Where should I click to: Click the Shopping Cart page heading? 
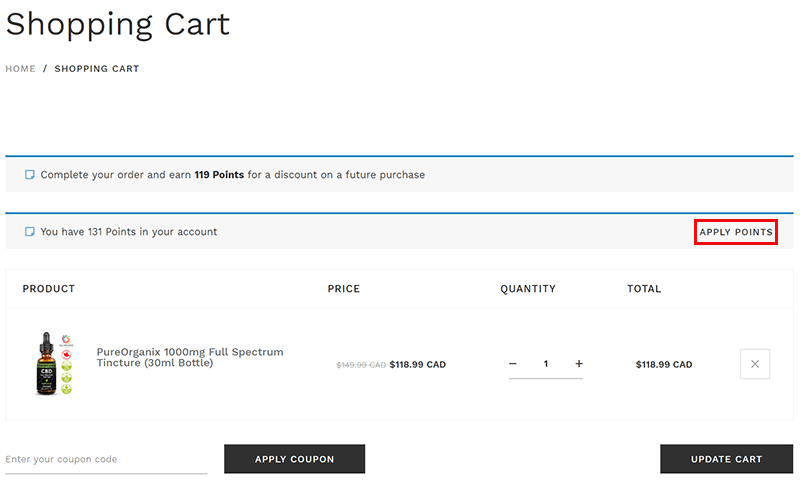tap(118, 23)
